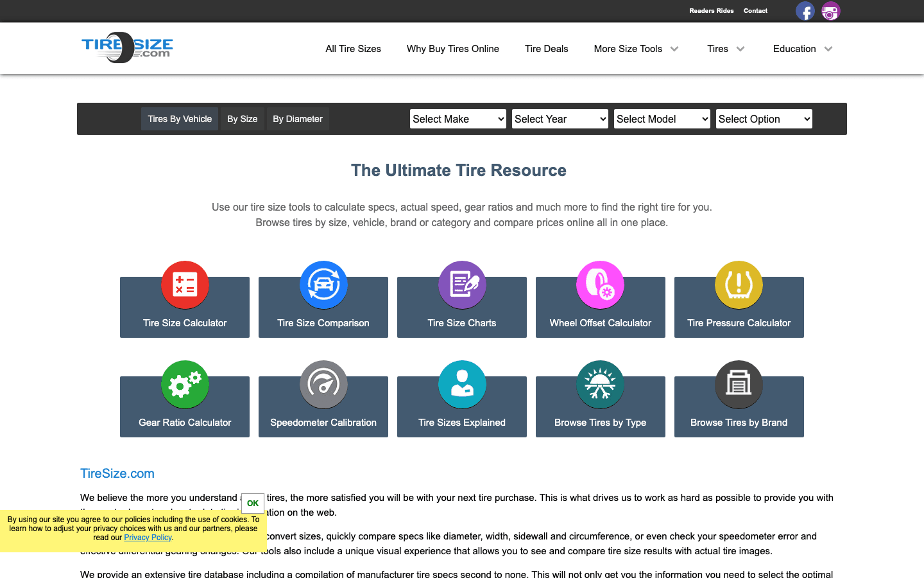Open the Privacy Policy link
This screenshot has width=924, height=578.
pyautogui.click(x=148, y=538)
